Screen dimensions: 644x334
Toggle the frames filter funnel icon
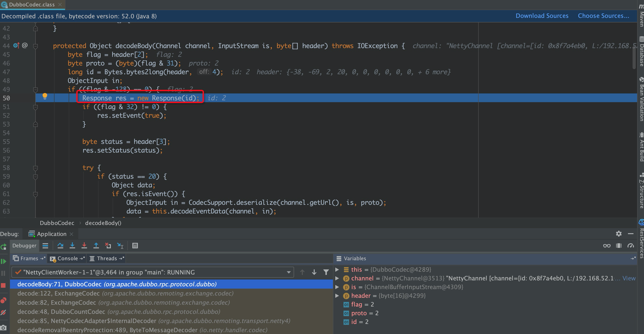click(x=326, y=272)
